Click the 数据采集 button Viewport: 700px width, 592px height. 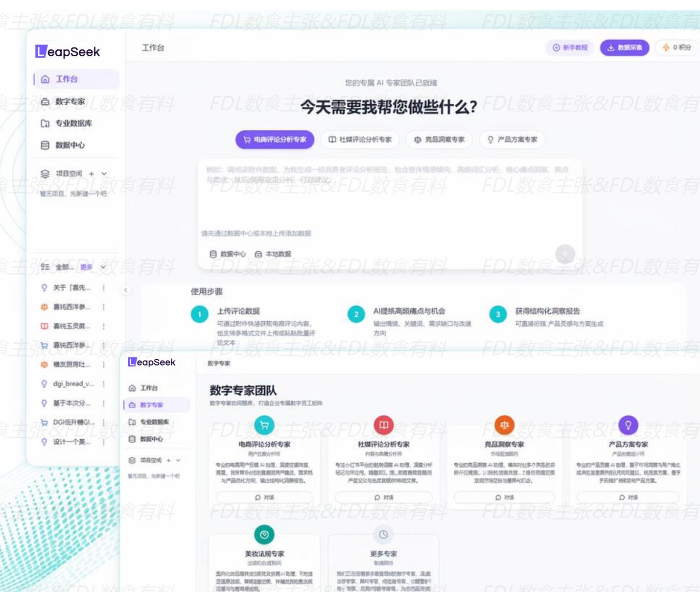[625, 47]
